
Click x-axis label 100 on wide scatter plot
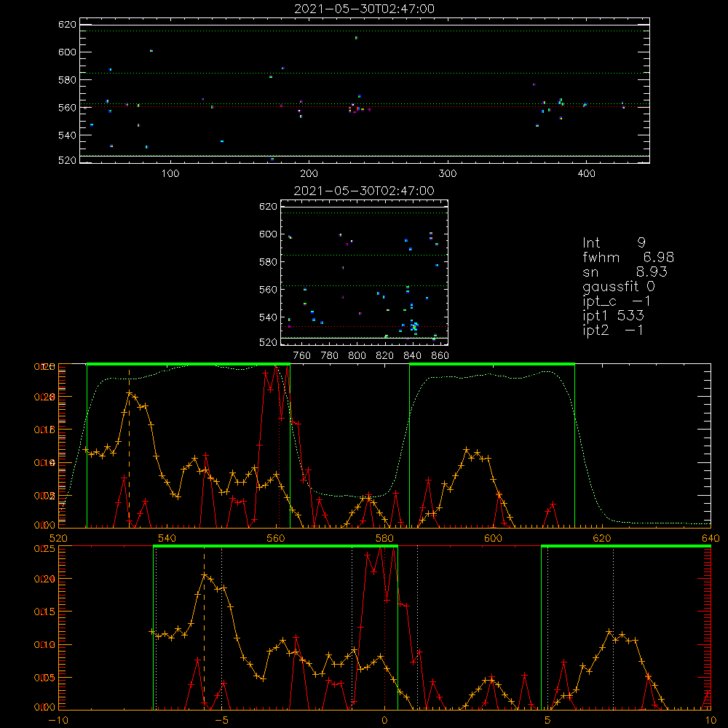(170, 174)
